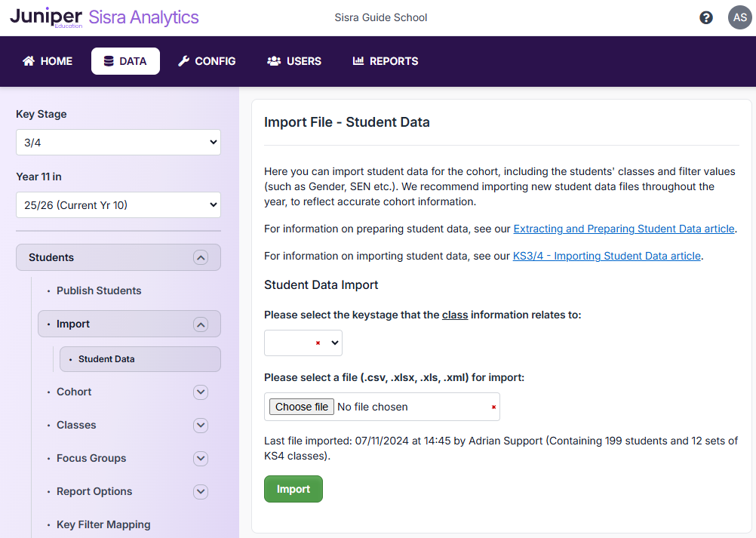Expand the Classes submenu
The image size is (756, 538).
(x=200, y=426)
